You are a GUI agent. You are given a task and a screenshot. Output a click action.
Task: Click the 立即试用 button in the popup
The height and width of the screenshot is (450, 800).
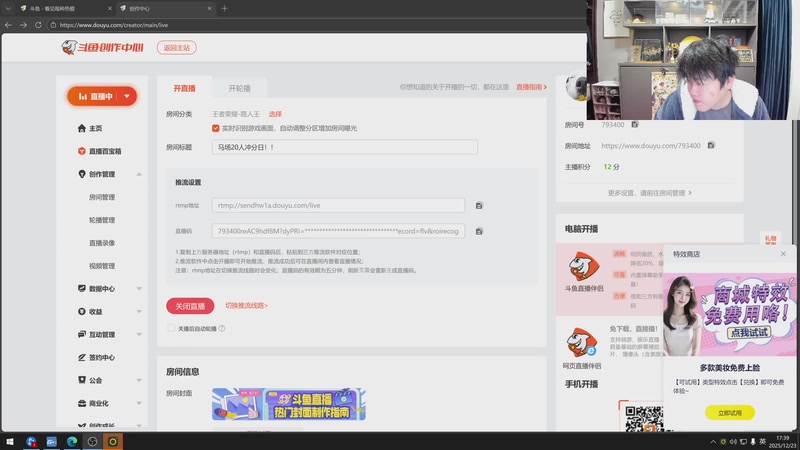point(730,413)
